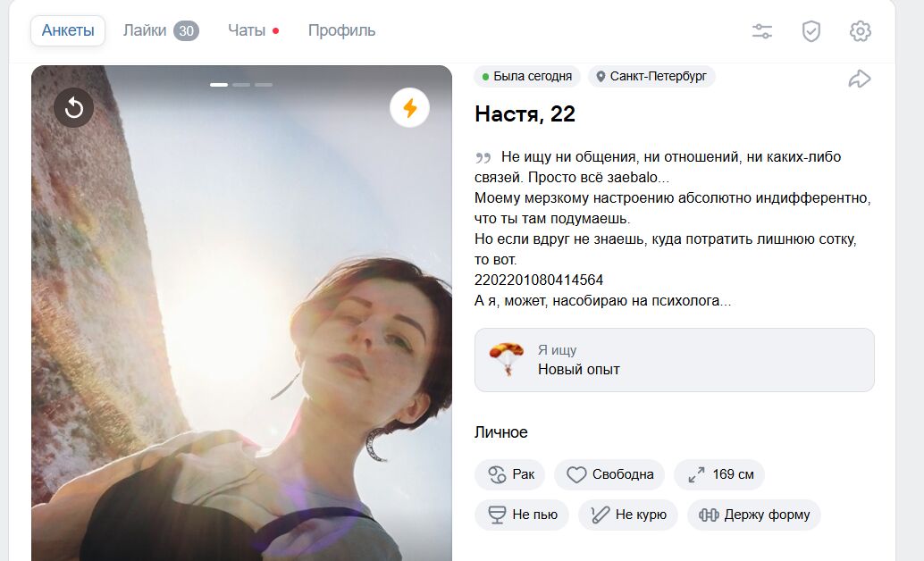
Task: Open the Профиль tab
Action: coord(341,30)
